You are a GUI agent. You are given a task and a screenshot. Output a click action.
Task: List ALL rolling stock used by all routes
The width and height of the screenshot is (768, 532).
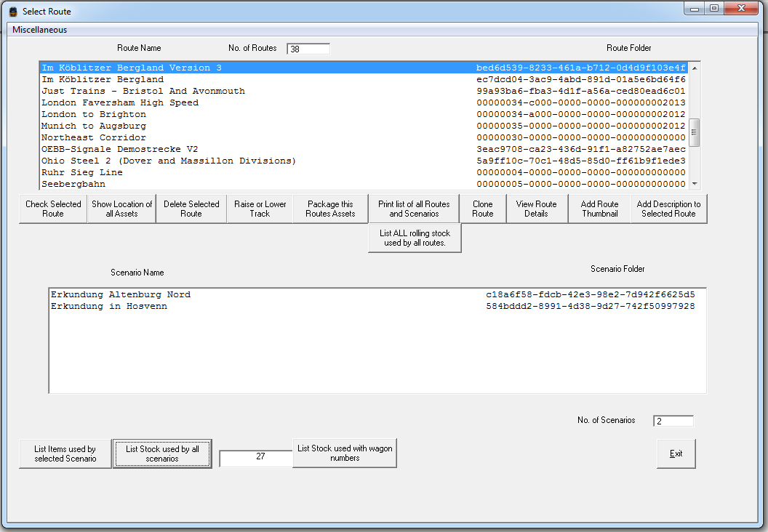point(415,238)
